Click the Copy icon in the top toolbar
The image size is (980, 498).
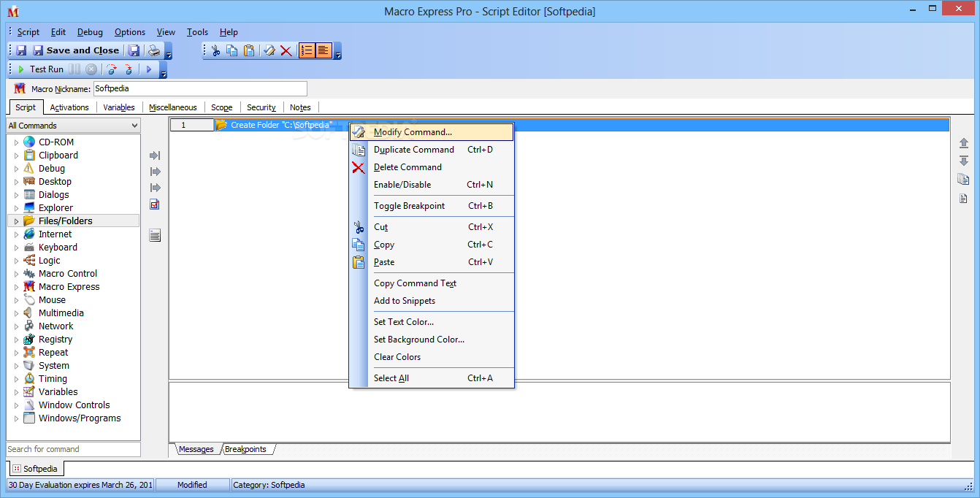(x=231, y=50)
